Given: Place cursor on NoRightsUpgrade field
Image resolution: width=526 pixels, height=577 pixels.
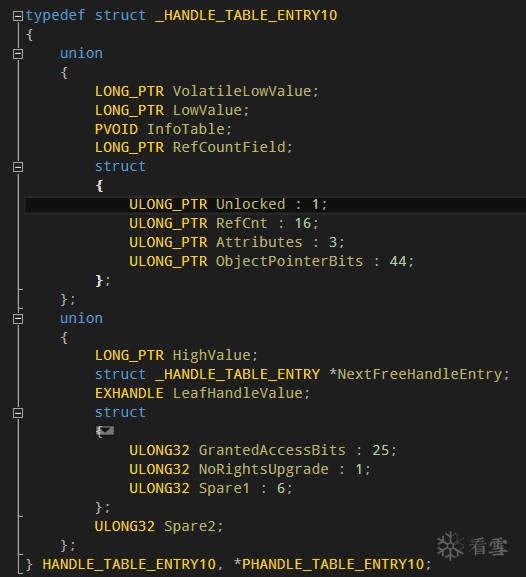Looking at the screenshot, I should (264, 469).
